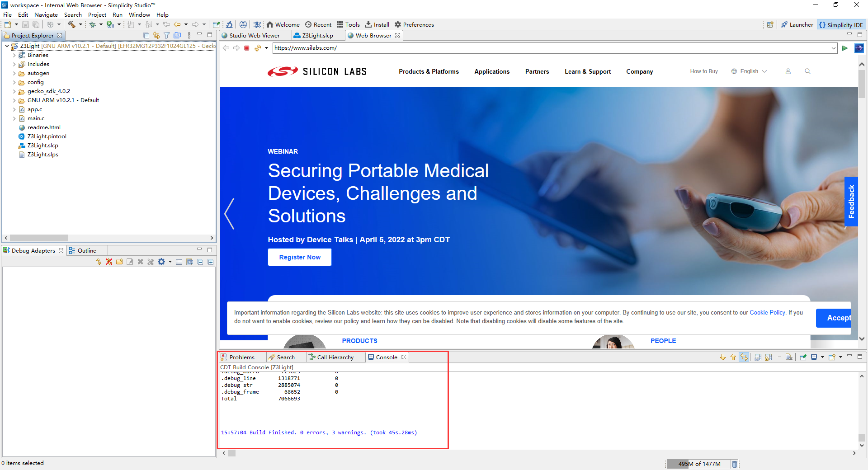Image resolution: width=868 pixels, height=470 pixels.
Task: Start debugging with the bug icon
Action: [92, 24]
